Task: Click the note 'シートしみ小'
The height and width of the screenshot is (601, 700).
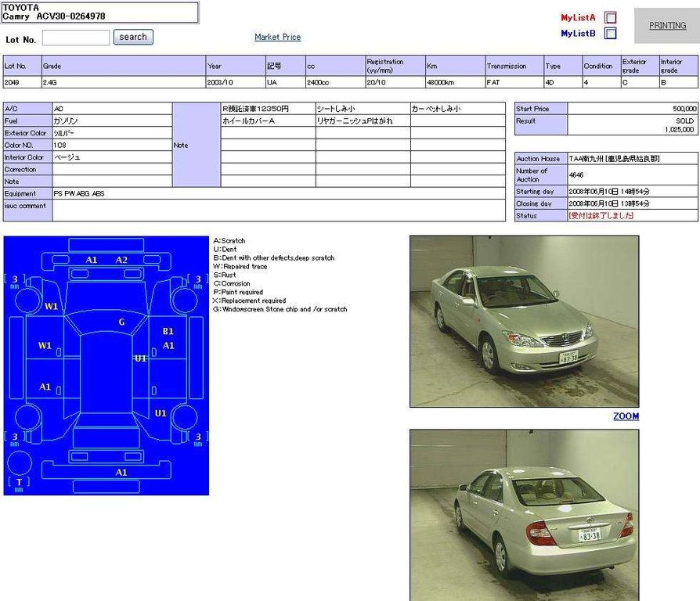Action: [x=336, y=109]
